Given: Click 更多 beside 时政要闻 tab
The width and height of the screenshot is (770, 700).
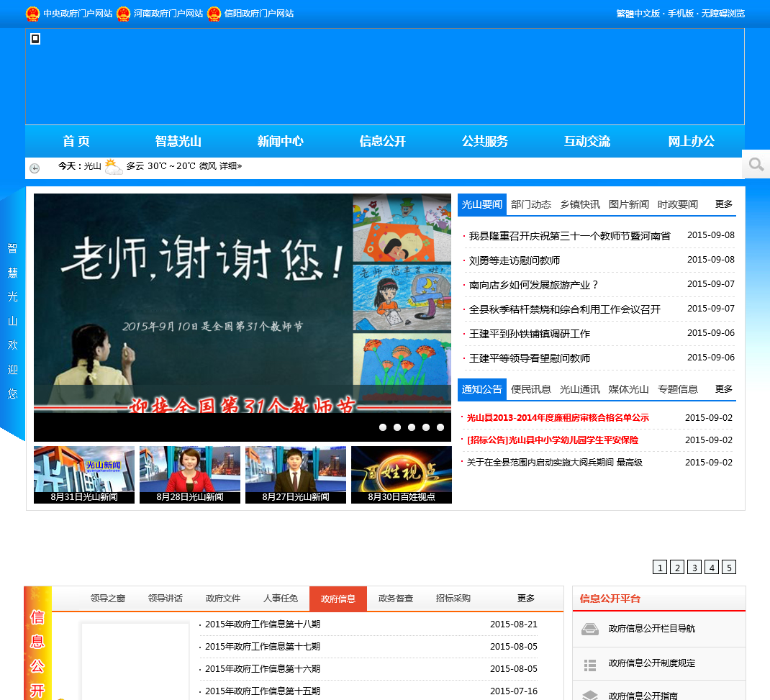Looking at the screenshot, I should point(724,204).
